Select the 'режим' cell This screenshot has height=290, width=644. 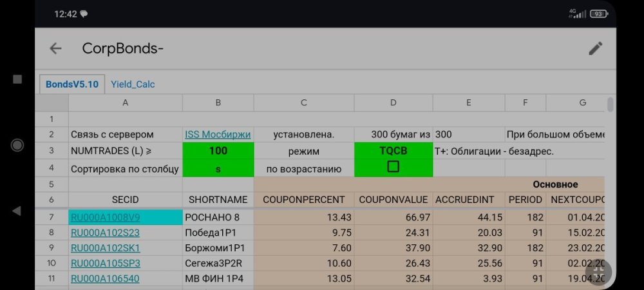304,151
